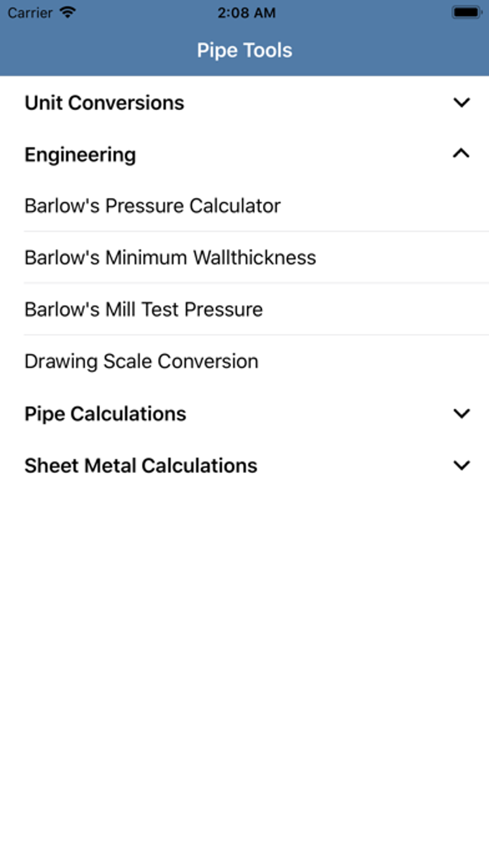Select Barlow's Mill Test Pressure

point(144,310)
